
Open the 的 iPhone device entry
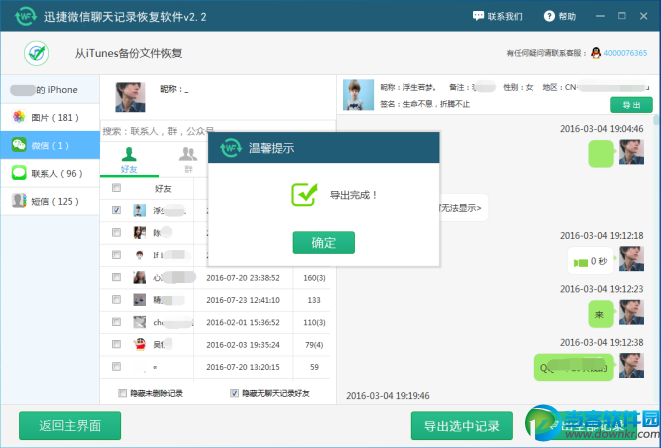pos(50,90)
